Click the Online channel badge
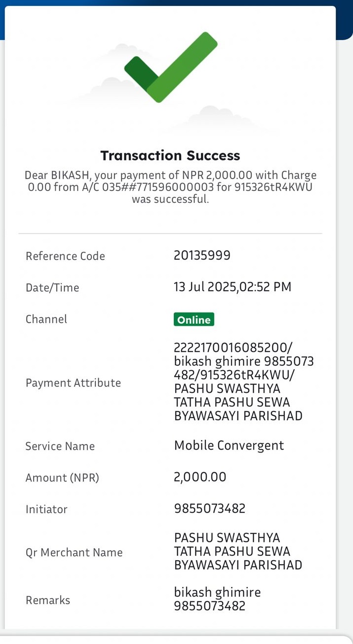The width and height of the screenshot is (353, 644). [194, 319]
